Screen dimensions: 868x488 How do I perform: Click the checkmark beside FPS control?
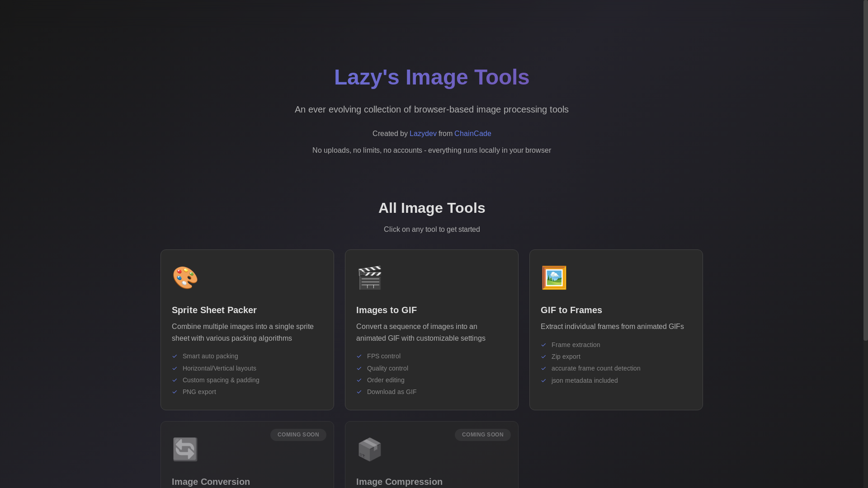(359, 356)
